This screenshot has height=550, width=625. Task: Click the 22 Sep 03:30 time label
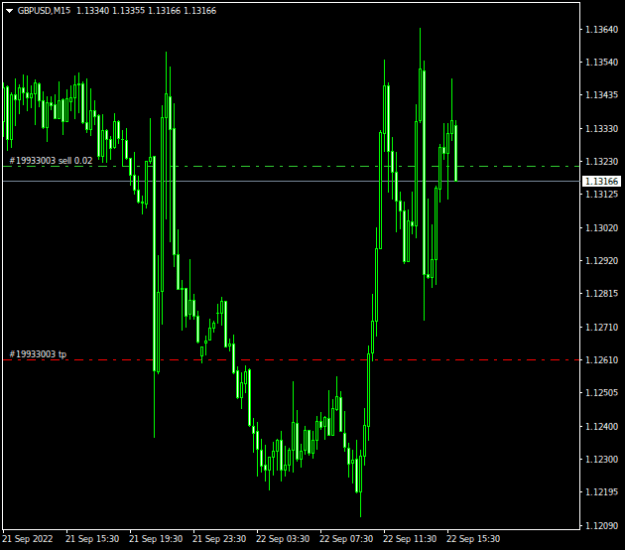tap(283, 539)
